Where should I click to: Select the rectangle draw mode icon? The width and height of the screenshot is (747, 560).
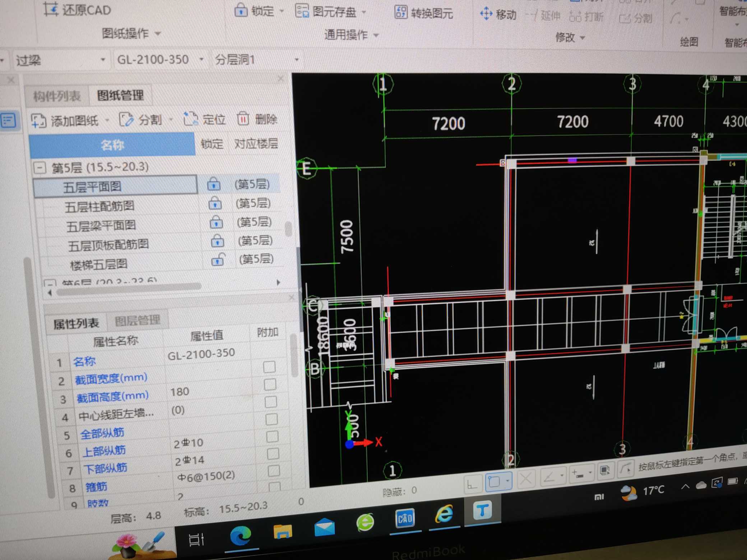coord(495,482)
